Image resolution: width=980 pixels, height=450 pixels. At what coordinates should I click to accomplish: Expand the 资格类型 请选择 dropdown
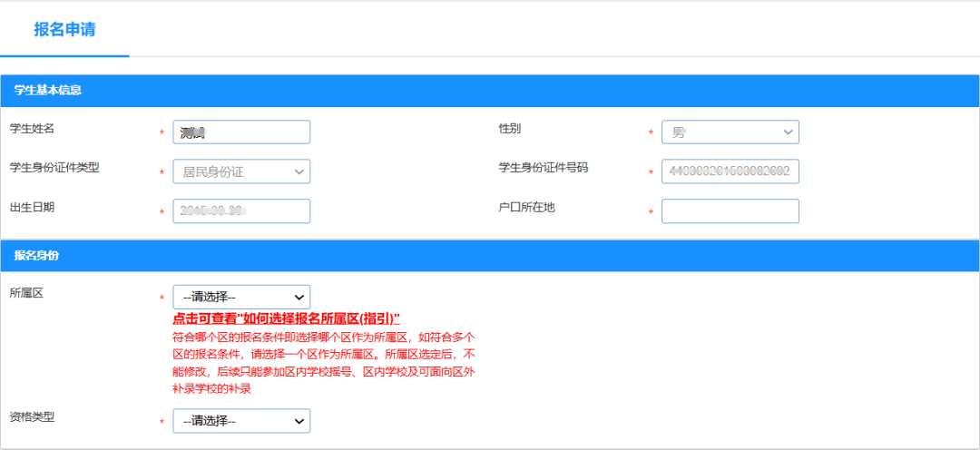[241, 421]
